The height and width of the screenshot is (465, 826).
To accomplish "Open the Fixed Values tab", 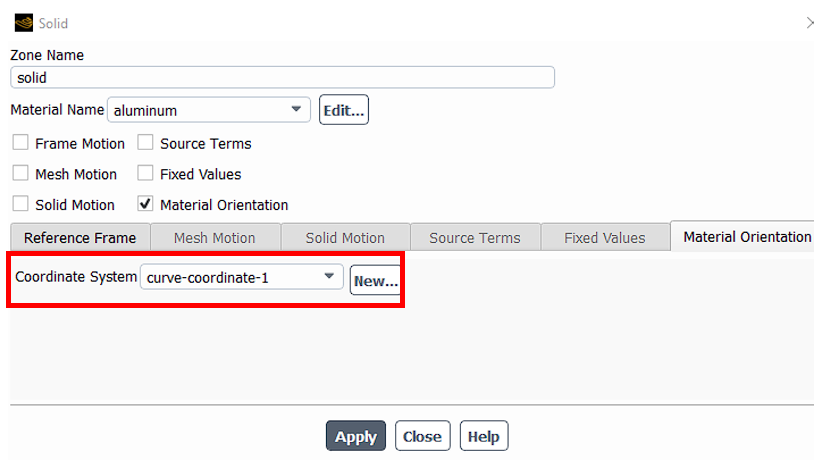I will (604, 238).
